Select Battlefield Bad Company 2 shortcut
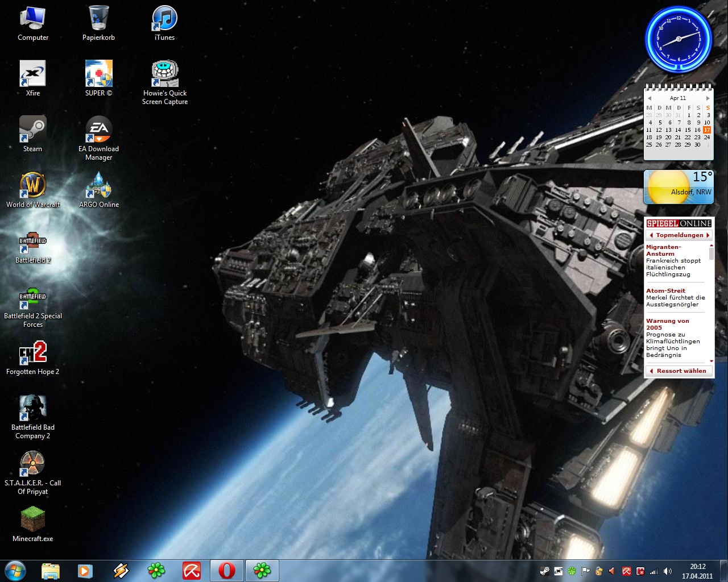 [32, 417]
